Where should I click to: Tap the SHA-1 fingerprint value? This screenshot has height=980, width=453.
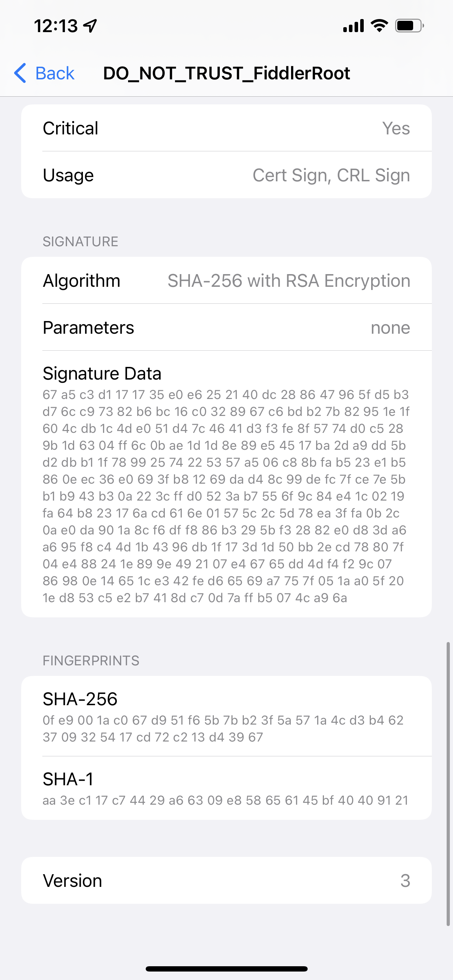coord(225,800)
